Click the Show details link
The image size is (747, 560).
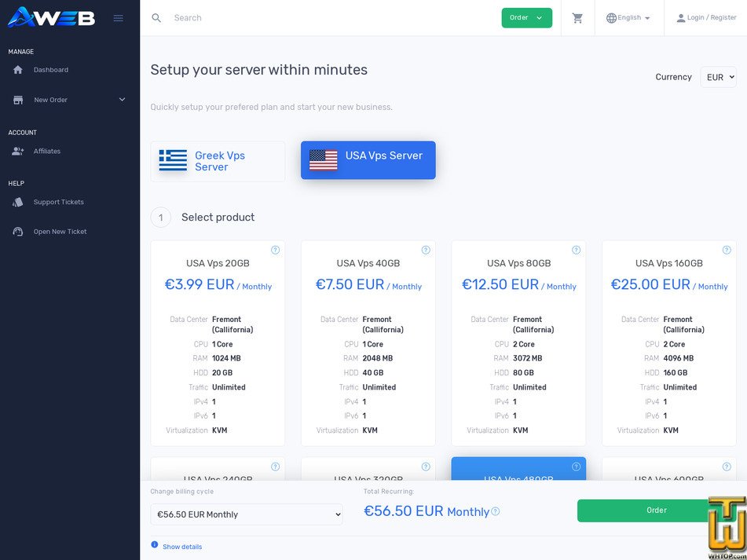click(182, 547)
